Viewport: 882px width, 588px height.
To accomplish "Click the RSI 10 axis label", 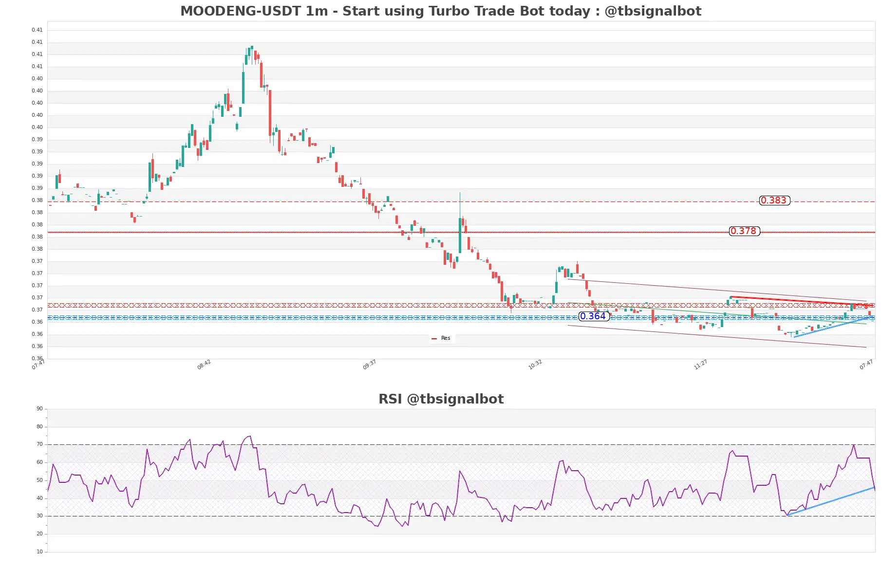I will tap(39, 552).
